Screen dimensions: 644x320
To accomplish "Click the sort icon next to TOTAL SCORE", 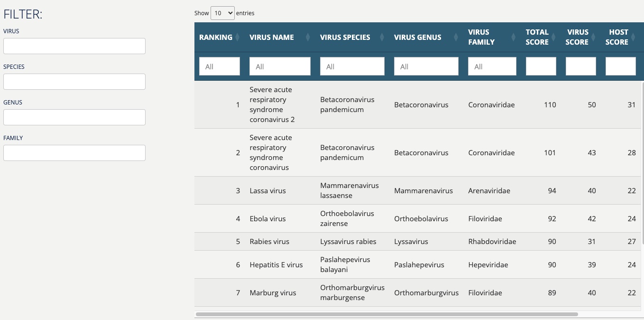I will click(553, 37).
